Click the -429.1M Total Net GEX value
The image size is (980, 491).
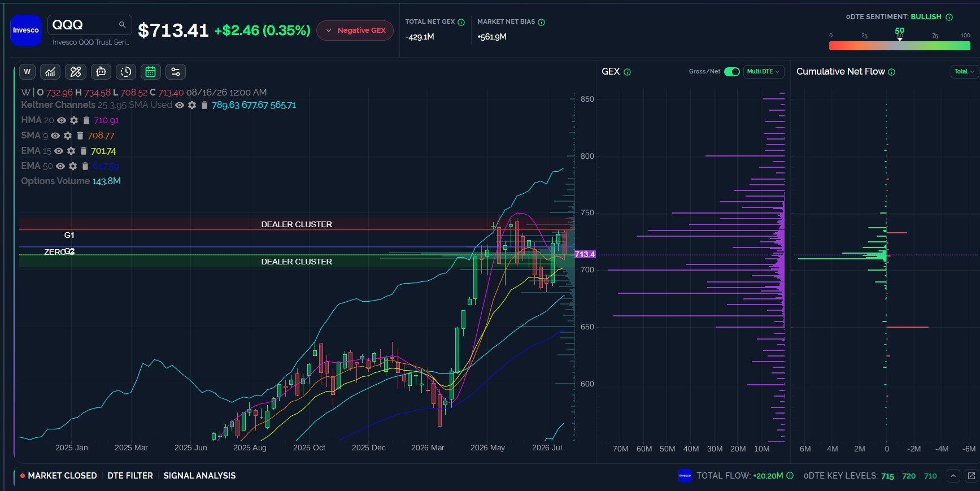click(420, 37)
